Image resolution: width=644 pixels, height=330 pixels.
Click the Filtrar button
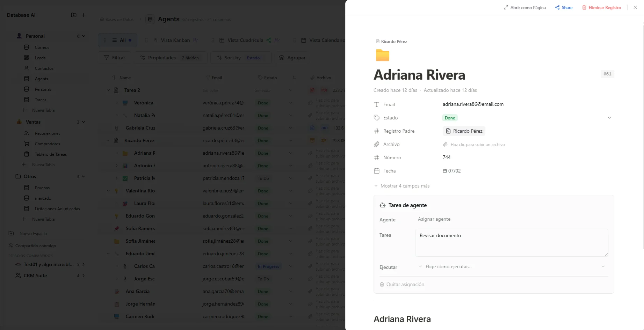(115, 58)
